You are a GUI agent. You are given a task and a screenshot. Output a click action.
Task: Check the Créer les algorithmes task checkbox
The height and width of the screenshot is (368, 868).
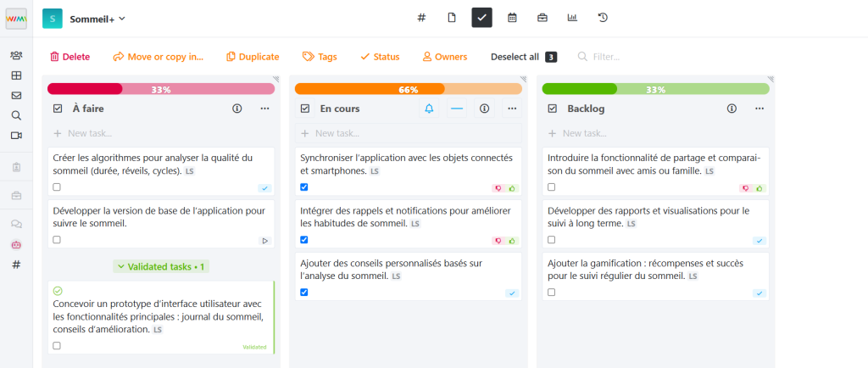[57, 187]
